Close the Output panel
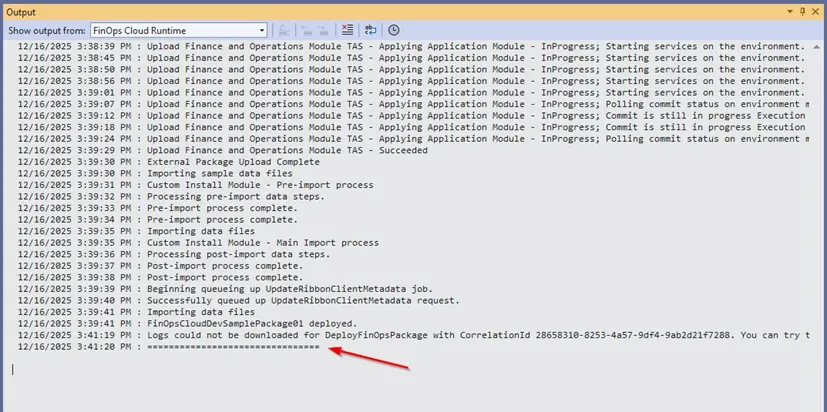 [x=815, y=11]
